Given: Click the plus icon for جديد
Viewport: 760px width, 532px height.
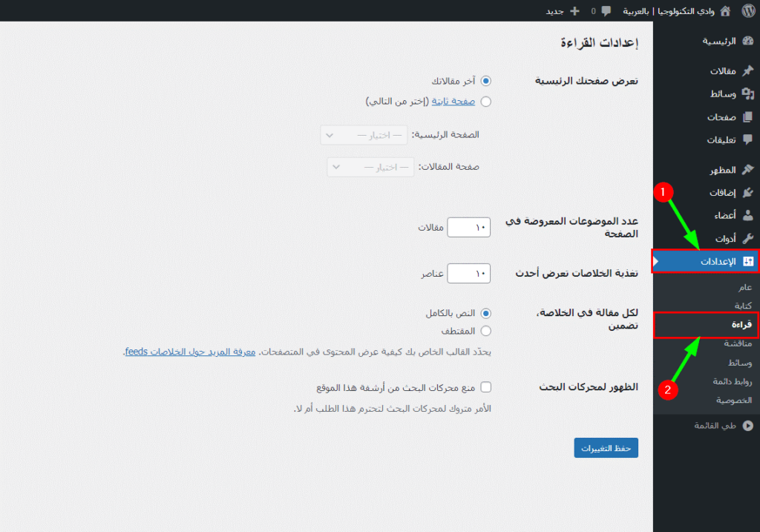Looking at the screenshot, I should (x=575, y=10).
